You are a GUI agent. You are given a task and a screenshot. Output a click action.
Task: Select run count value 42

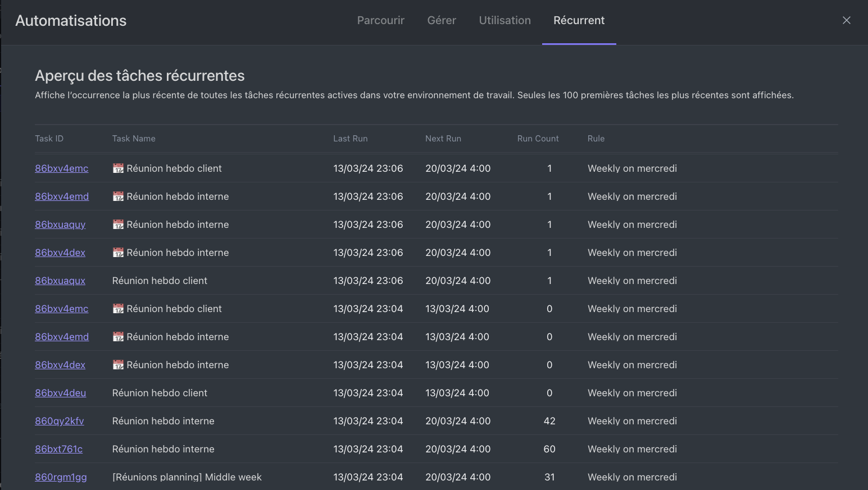click(549, 421)
